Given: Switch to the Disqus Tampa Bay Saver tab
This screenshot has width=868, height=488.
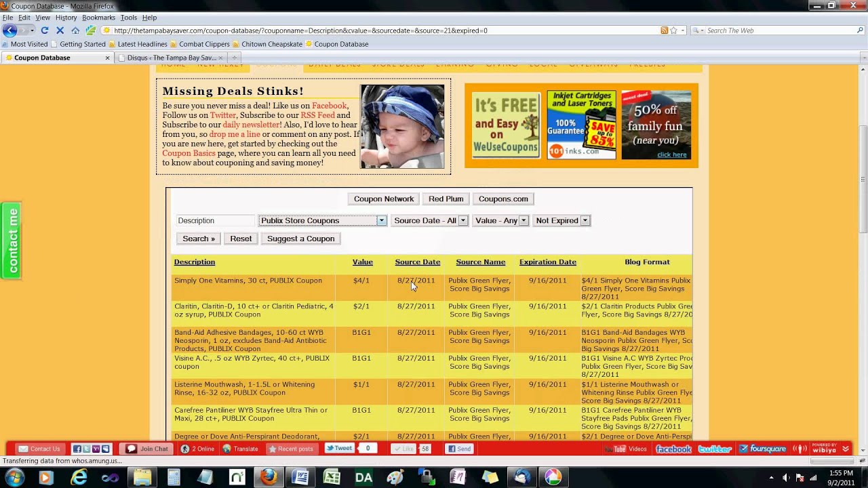Looking at the screenshot, I should [171, 58].
